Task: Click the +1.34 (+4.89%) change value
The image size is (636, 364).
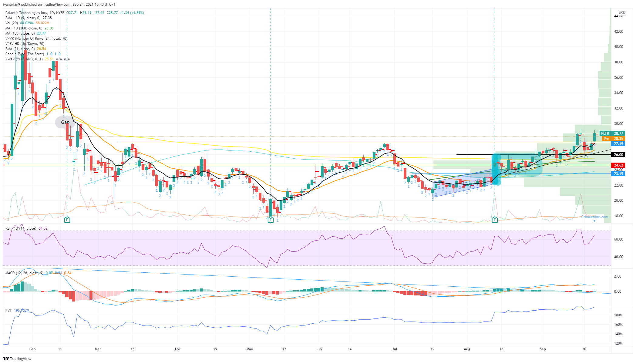Action: [132, 13]
